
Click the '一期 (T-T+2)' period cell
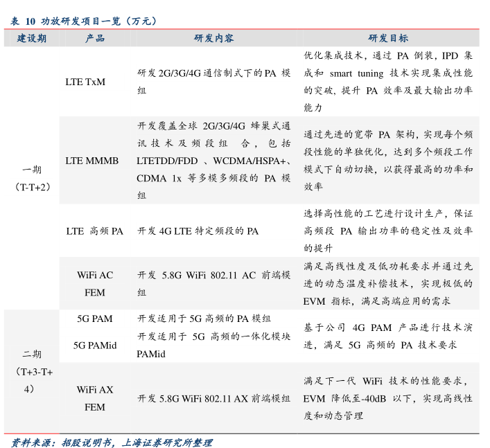(32, 179)
